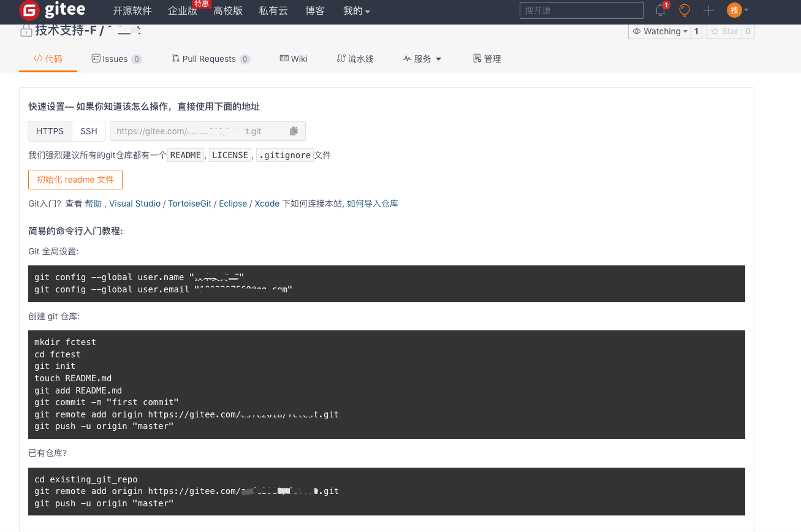Copy the repository URL with copy icon

pyautogui.click(x=293, y=131)
